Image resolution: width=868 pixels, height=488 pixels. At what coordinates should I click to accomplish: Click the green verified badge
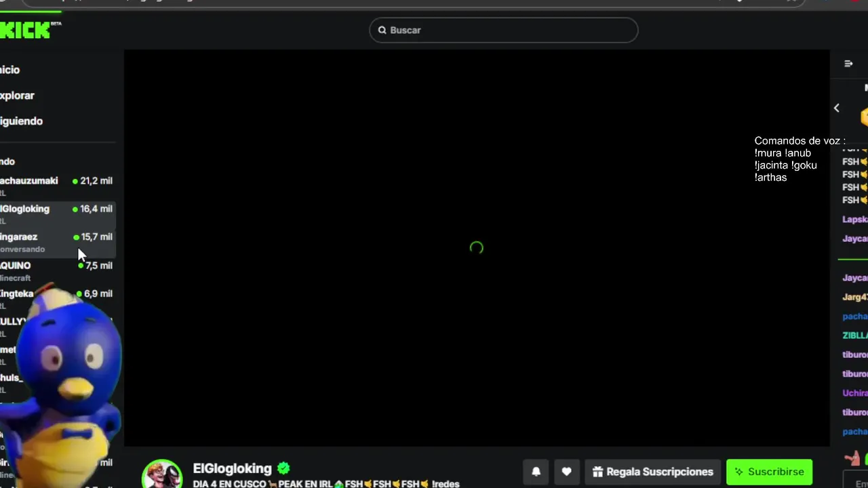tap(283, 468)
